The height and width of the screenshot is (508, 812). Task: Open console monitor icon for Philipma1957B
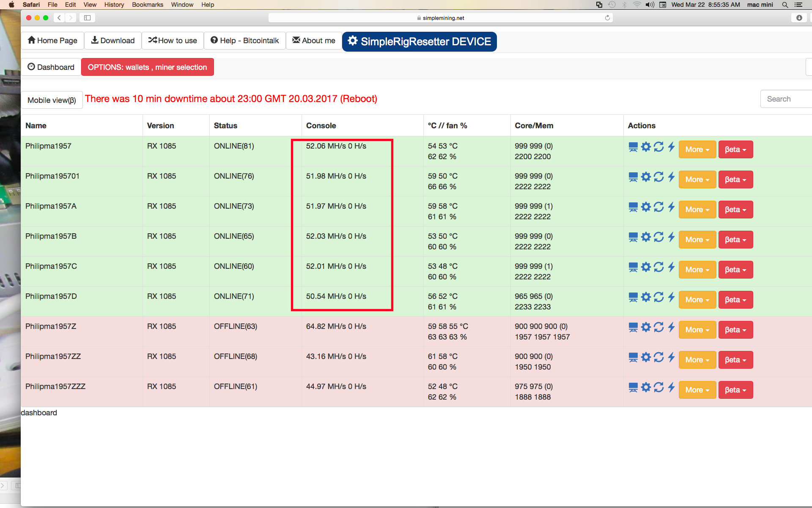pos(633,237)
